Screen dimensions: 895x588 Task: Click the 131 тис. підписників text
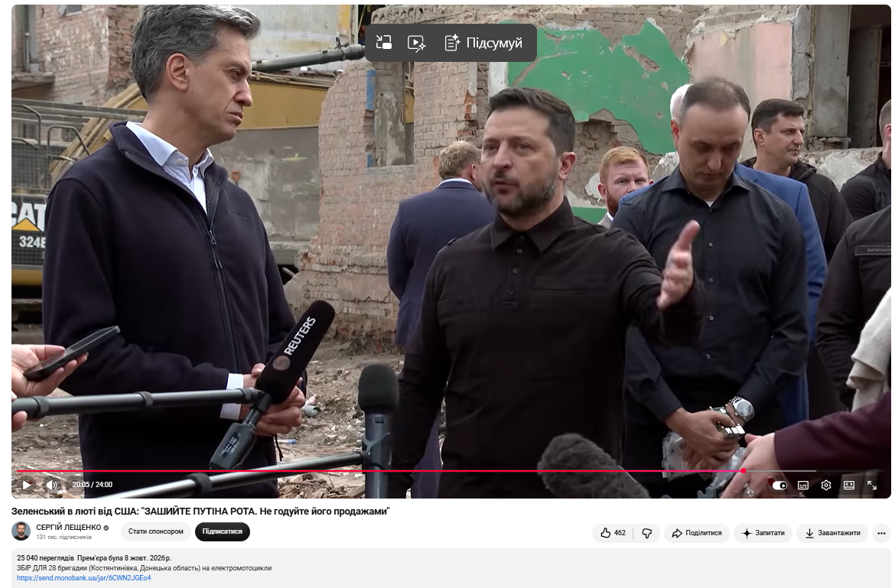64,538
